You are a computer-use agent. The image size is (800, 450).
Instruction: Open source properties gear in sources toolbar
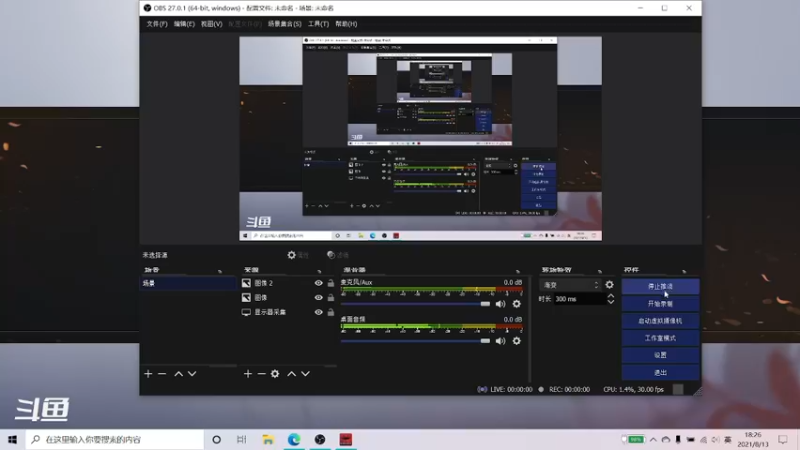[x=275, y=374]
